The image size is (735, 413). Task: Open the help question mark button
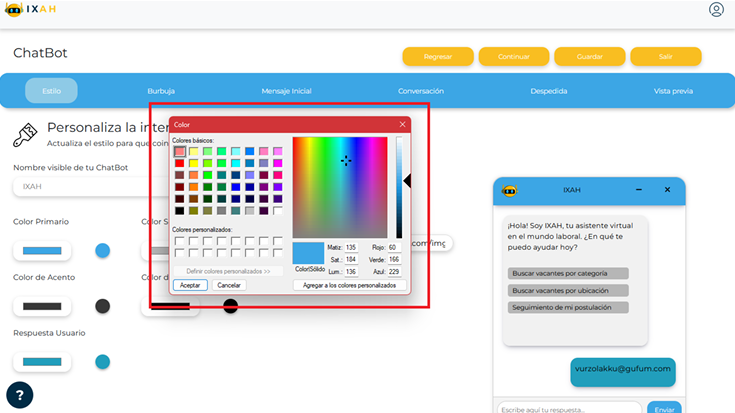(20, 395)
